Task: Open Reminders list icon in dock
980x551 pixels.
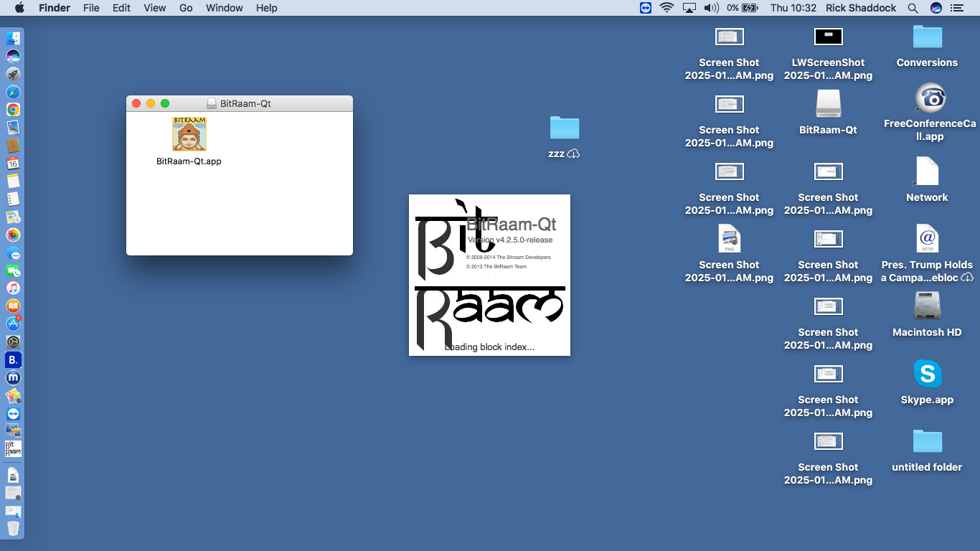Action: (x=13, y=199)
